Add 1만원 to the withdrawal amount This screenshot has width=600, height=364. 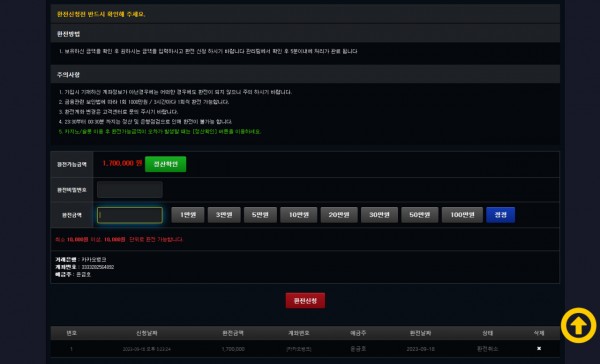point(188,215)
